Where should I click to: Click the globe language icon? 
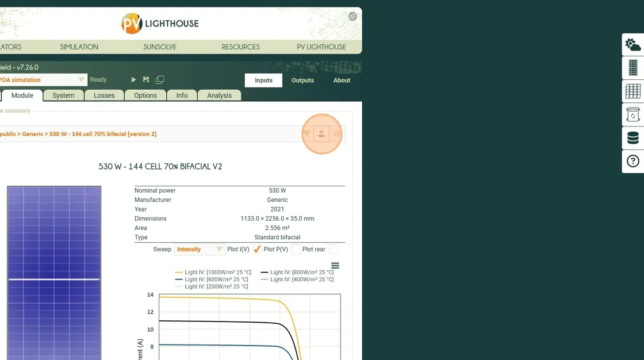pyautogui.click(x=352, y=16)
